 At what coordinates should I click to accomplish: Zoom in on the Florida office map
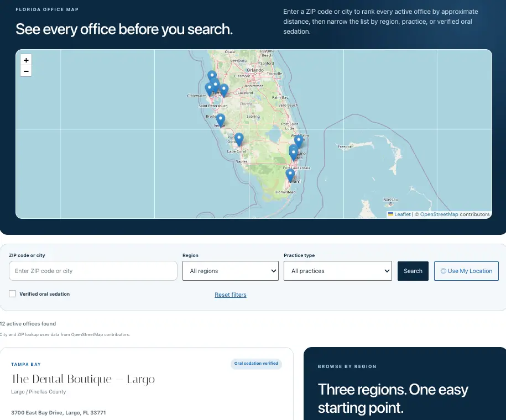[x=26, y=60]
